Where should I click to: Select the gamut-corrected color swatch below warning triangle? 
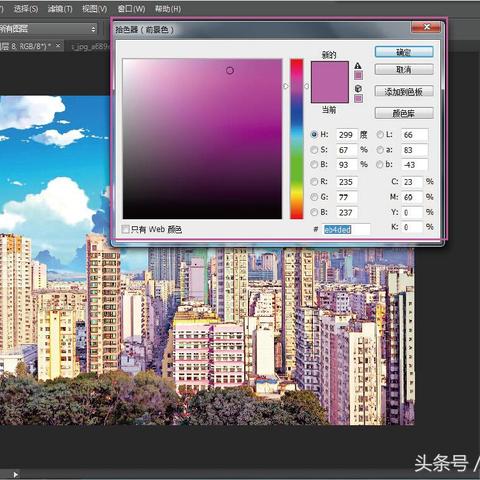tap(358, 75)
